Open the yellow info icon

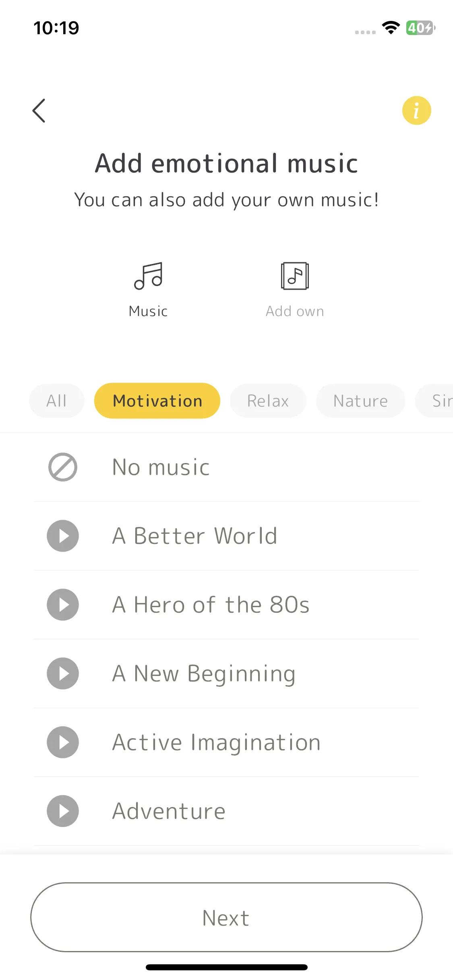(416, 111)
